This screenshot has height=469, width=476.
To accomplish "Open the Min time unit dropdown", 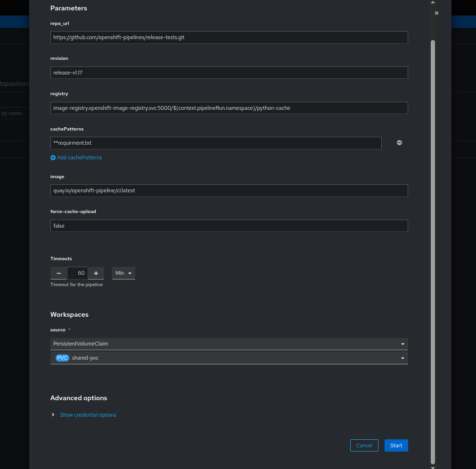I will click(x=123, y=273).
